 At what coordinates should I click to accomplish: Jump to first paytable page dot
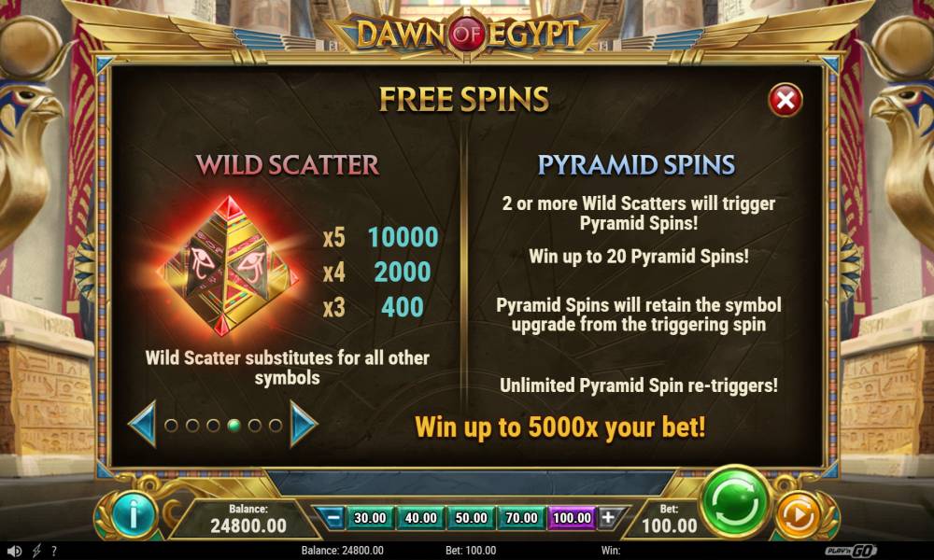(171, 426)
